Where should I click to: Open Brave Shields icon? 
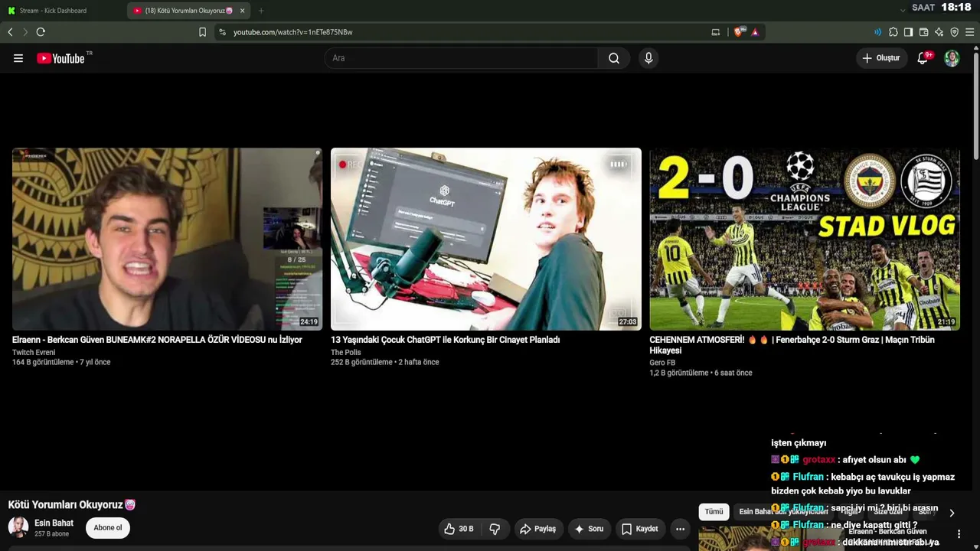click(739, 32)
